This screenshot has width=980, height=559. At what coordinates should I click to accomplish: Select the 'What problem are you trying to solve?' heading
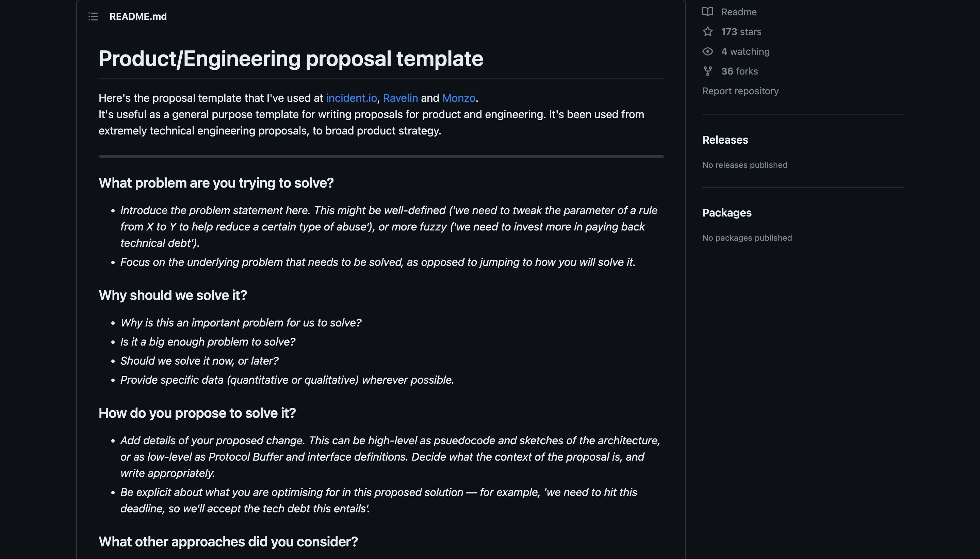(216, 183)
